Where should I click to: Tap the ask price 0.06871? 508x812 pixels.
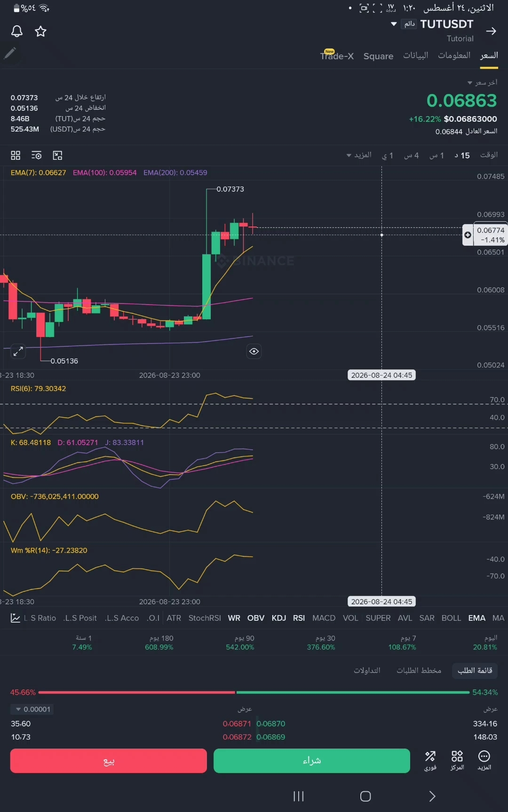click(x=237, y=724)
